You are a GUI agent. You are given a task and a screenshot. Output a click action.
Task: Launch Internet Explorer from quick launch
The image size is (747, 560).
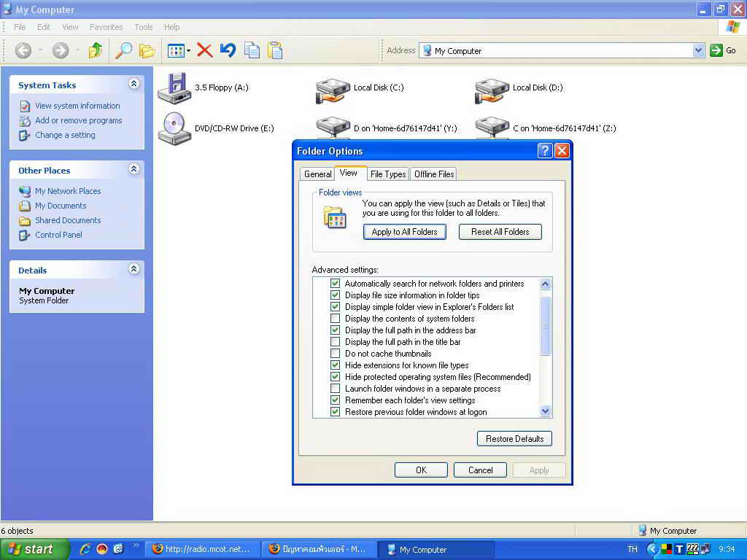pyautogui.click(x=85, y=549)
